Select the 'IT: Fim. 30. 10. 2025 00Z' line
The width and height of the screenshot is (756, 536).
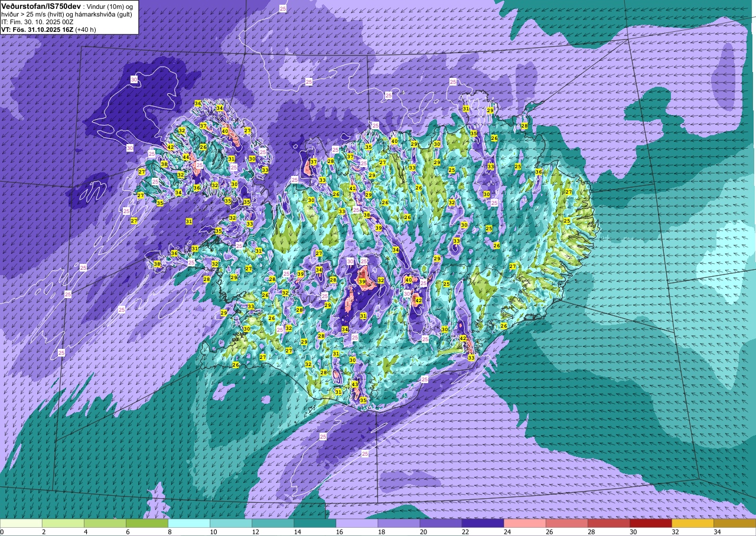[x=37, y=21]
